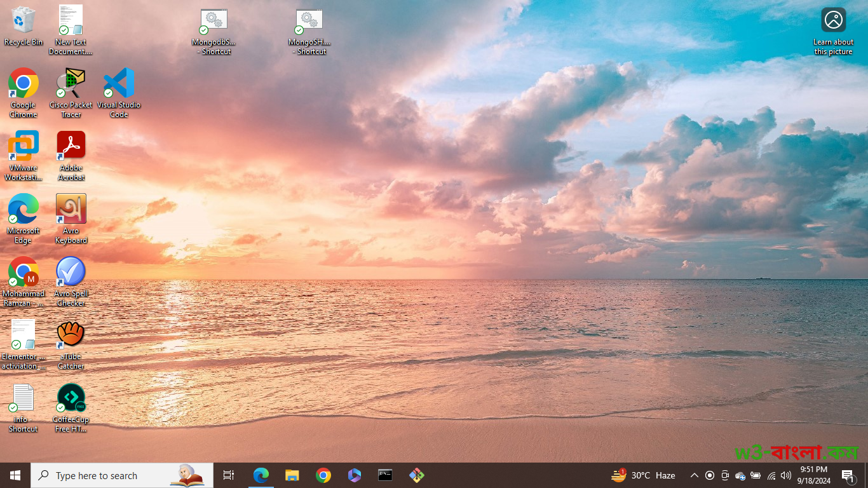Select the Google Chrome desktop shortcut
The width and height of the screenshot is (868, 488).
(x=24, y=93)
